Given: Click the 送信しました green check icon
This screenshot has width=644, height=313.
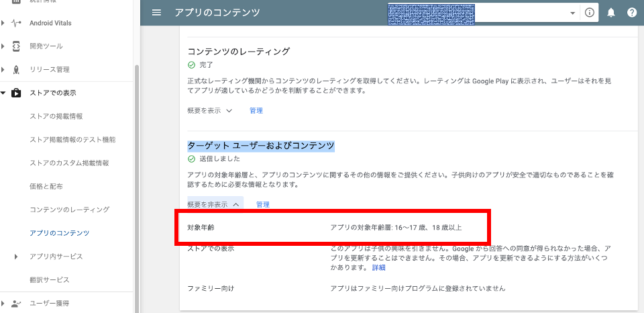Looking at the screenshot, I should coord(191,159).
